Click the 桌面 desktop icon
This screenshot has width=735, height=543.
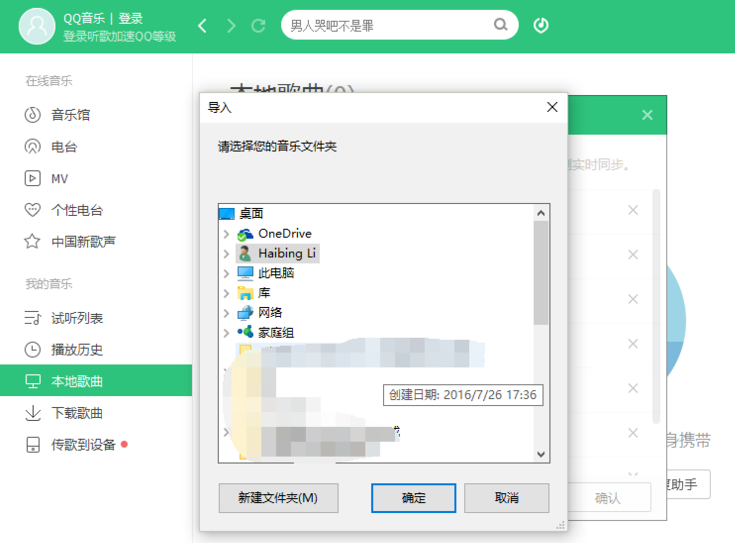click(x=227, y=214)
